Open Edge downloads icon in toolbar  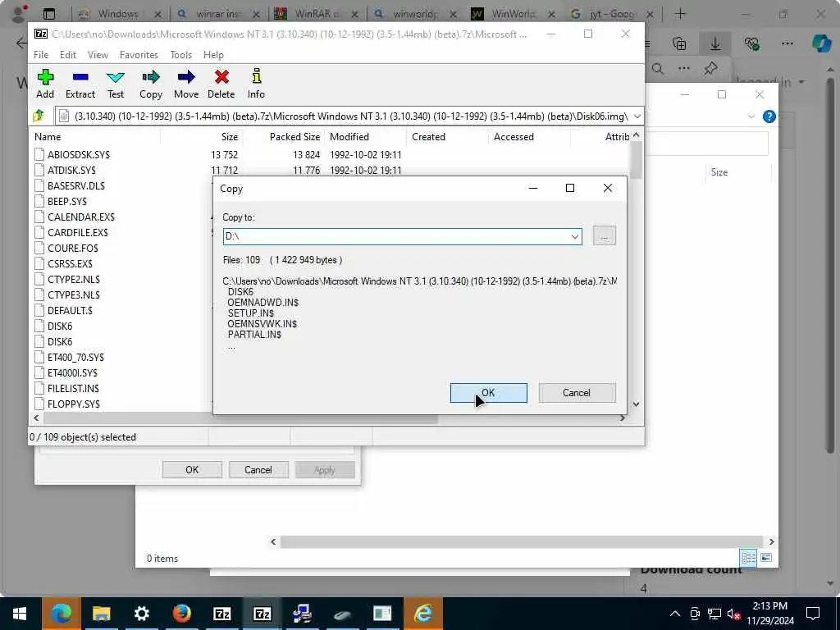click(x=714, y=43)
